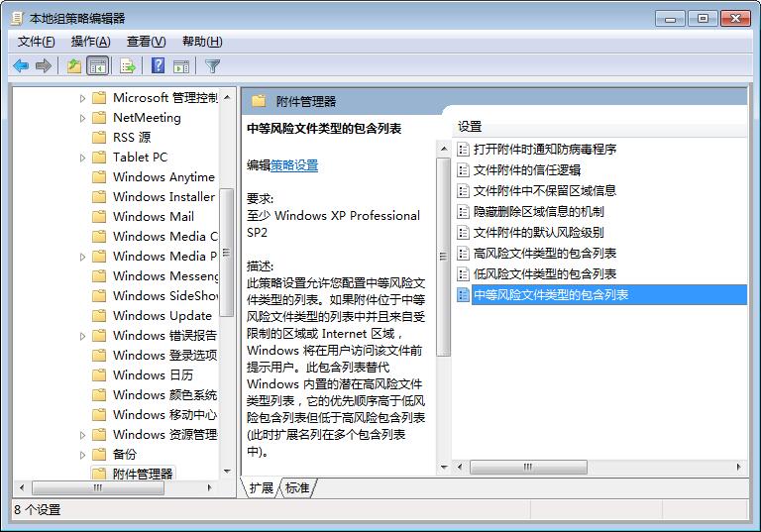Click policy icon beside 低风险文件类型的包含列表
Viewport: 761px width, 532px height.
tap(463, 274)
